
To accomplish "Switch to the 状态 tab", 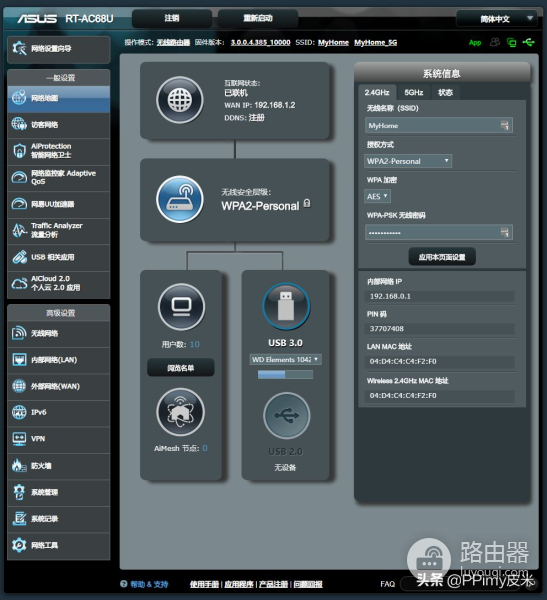I will pos(445,93).
